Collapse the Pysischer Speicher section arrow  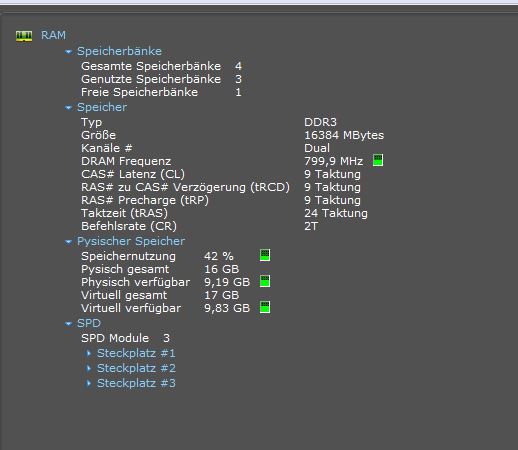point(69,242)
